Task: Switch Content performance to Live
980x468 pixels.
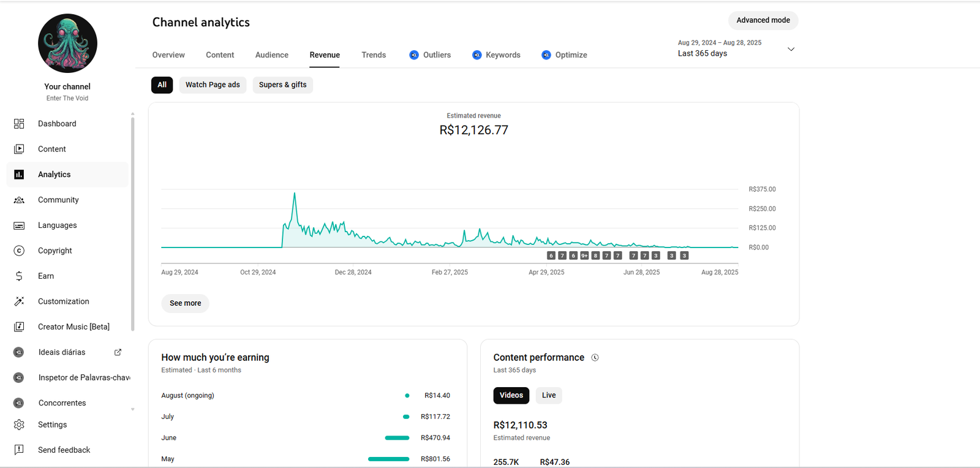Action: click(x=549, y=396)
